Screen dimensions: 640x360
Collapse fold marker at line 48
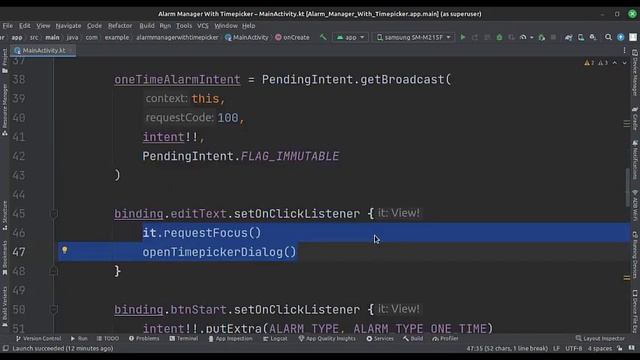pyautogui.click(x=53, y=271)
